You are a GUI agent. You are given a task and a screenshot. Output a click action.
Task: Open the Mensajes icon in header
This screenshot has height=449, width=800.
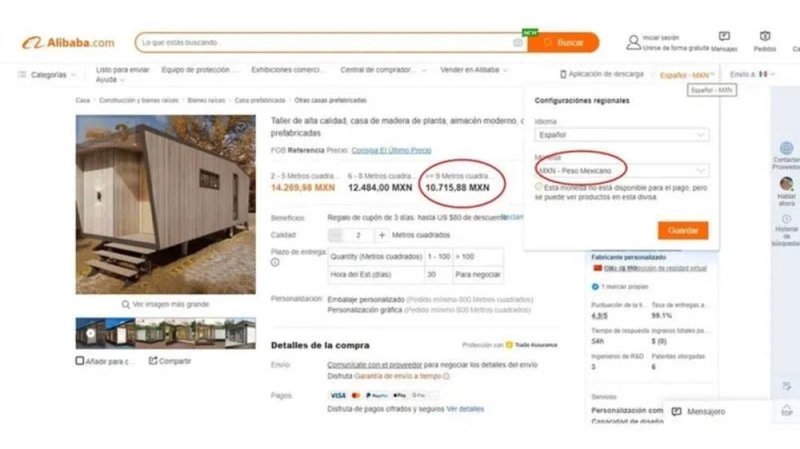(x=724, y=36)
